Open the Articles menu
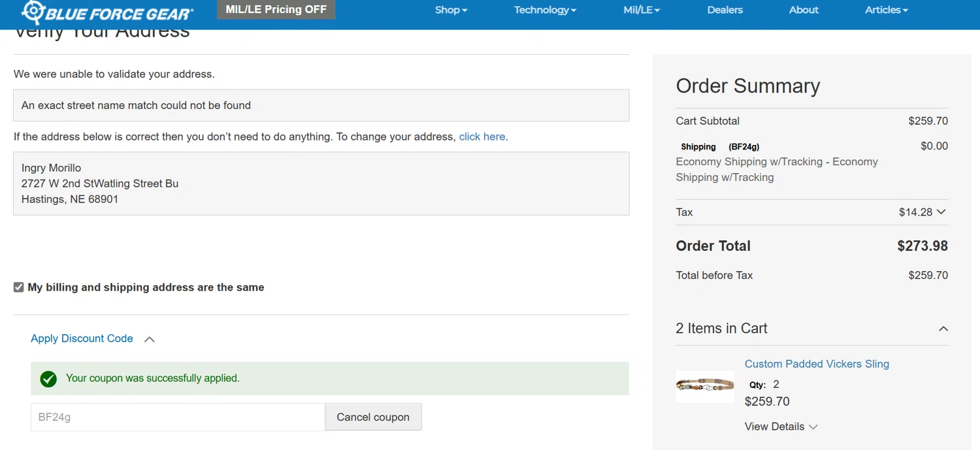 [x=887, y=10]
